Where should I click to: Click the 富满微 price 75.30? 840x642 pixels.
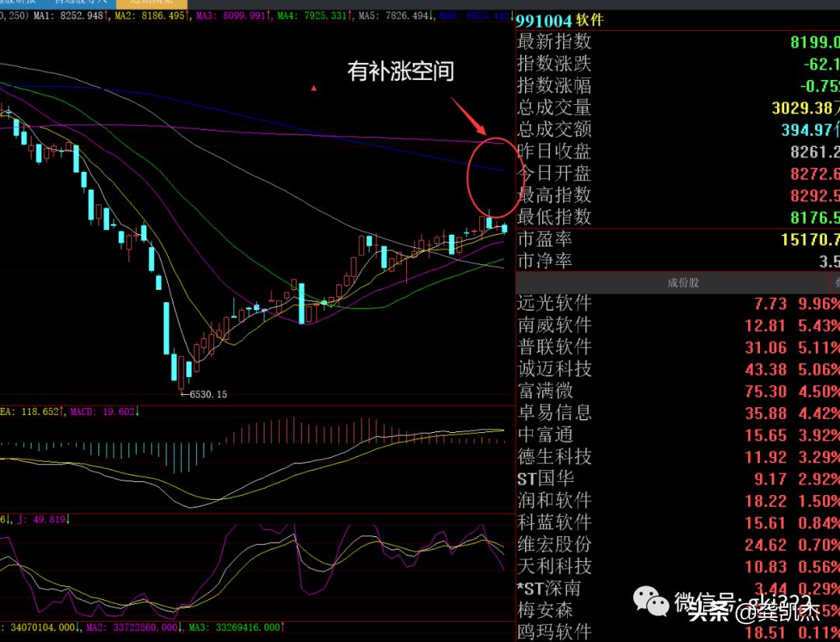point(766,392)
